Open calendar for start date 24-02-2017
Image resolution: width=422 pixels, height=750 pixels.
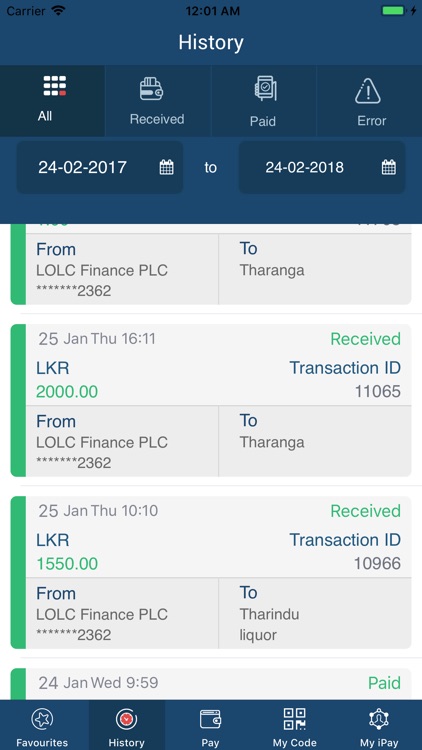click(x=167, y=167)
